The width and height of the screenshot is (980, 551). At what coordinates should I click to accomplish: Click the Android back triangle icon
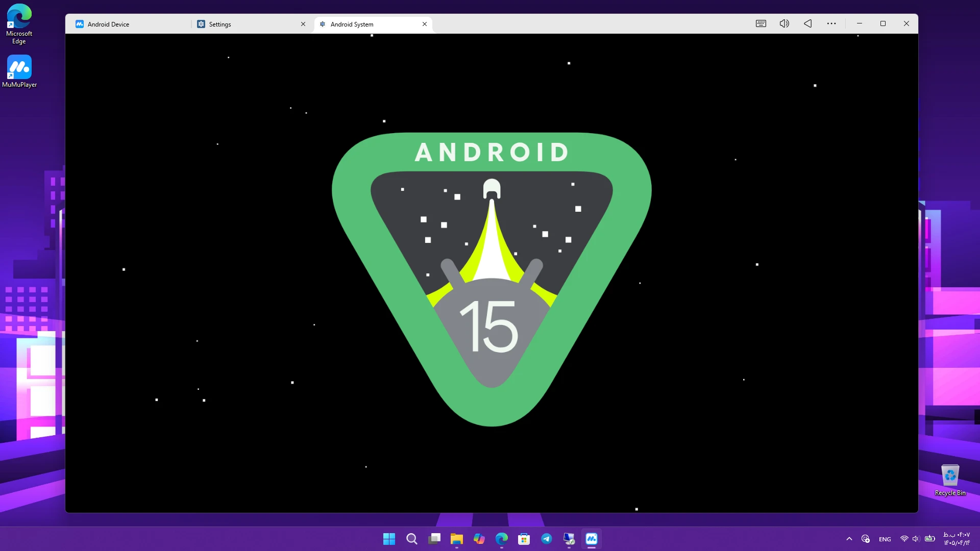point(808,23)
